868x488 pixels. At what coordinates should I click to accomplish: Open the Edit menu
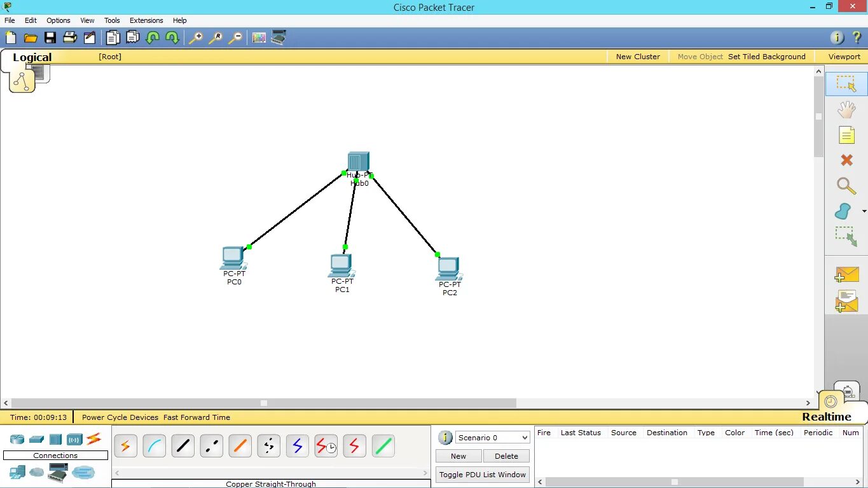(x=31, y=20)
